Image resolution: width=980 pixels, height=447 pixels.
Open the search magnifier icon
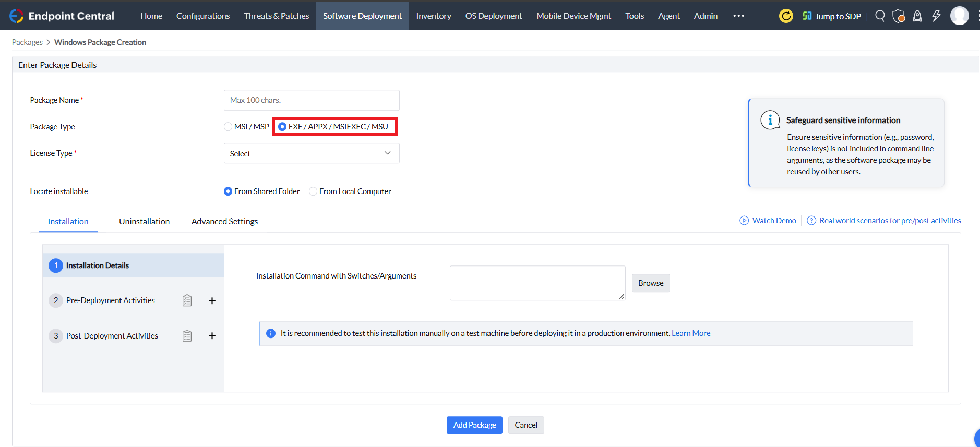pyautogui.click(x=880, y=16)
